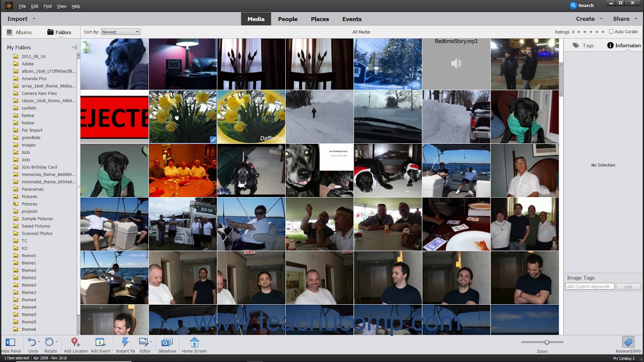Open the Undo dropdown arrow
The width and height of the screenshot is (644, 362).
39,342
